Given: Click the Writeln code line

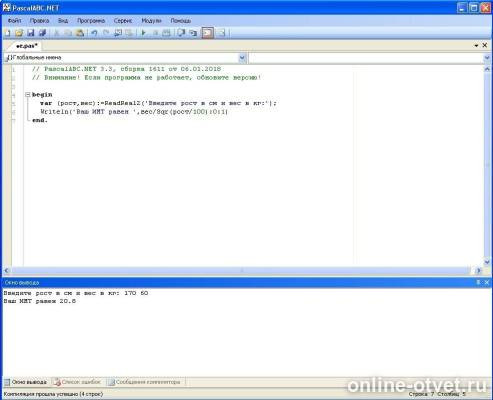Looking at the screenshot, I should point(134,112).
